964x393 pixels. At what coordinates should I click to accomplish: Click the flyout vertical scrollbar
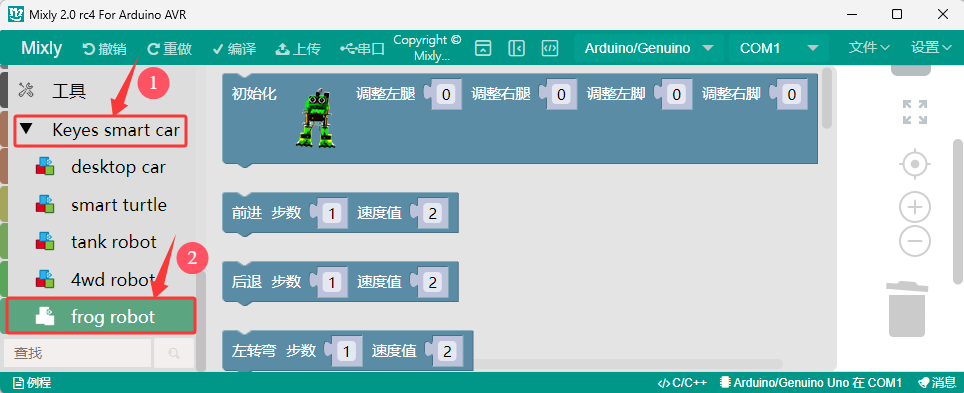[827, 98]
